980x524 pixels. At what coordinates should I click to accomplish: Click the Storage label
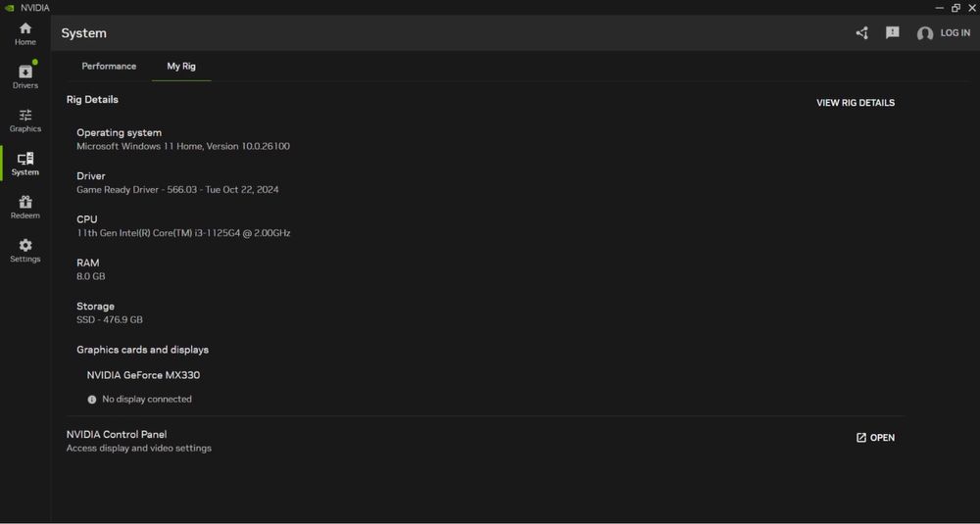95,307
